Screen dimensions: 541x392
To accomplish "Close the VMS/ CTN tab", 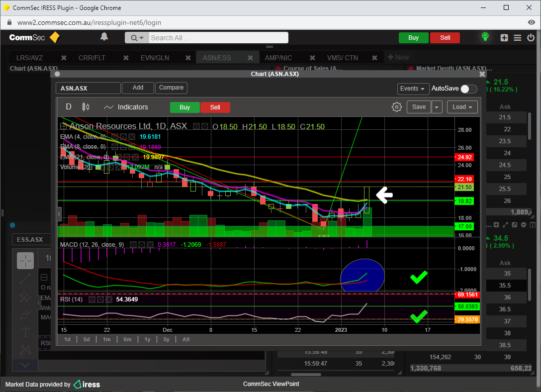I will click(374, 58).
